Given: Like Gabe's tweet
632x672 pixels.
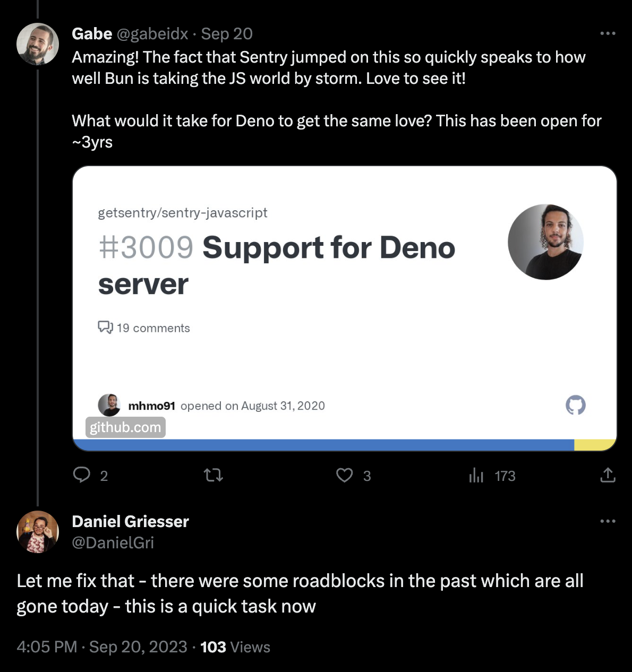Looking at the screenshot, I should click(x=344, y=476).
